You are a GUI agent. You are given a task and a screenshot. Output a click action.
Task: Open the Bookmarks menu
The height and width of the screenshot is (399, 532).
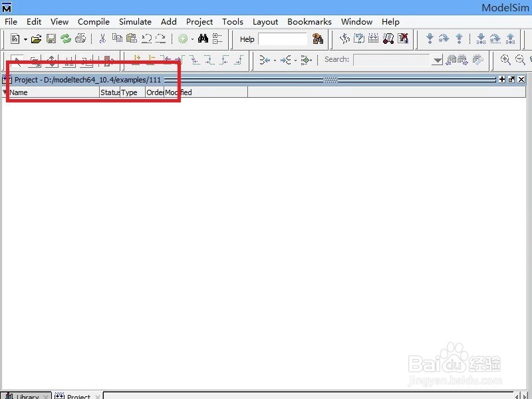tap(309, 22)
